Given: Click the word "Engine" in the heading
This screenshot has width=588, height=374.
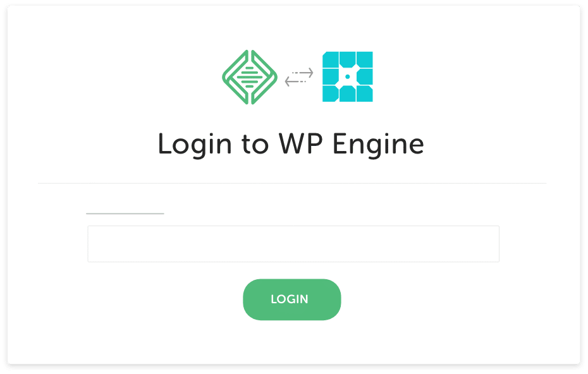Looking at the screenshot, I should click(378, 145).
